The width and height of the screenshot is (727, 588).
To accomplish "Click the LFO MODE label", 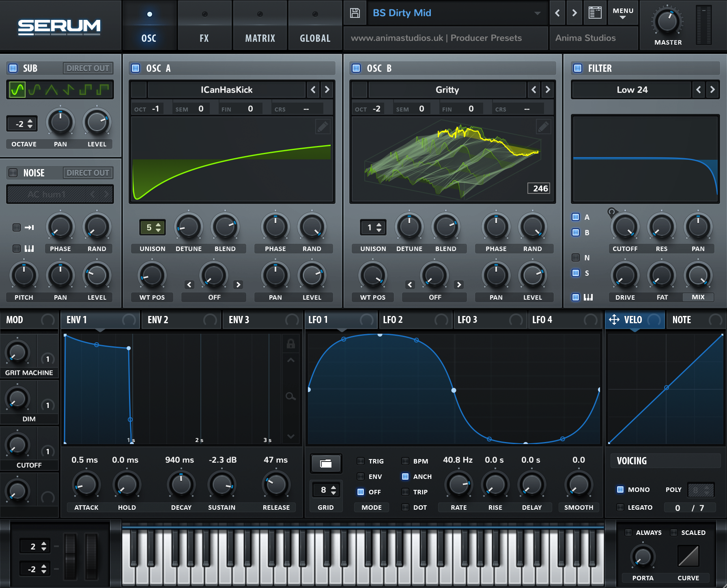I will click(372, 507).
